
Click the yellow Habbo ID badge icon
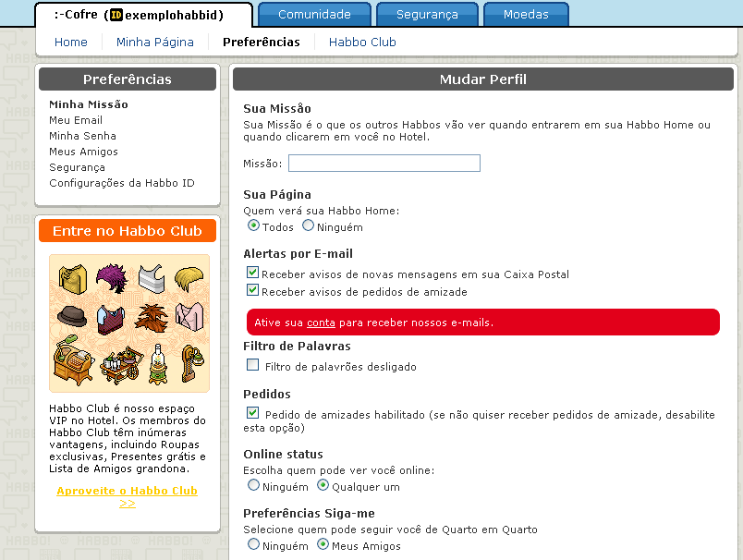click(x=116, y=15)
